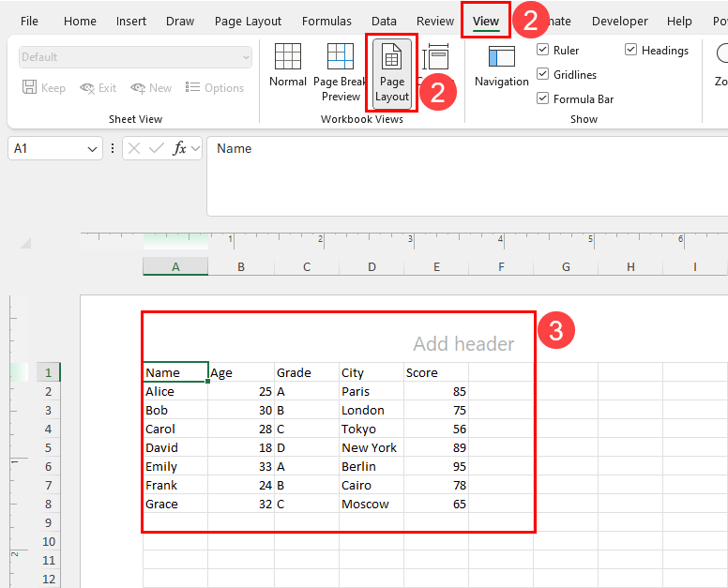This screenshot has width=728, height=588.
Task: Select column A header
Action: (x=175, y=267)
